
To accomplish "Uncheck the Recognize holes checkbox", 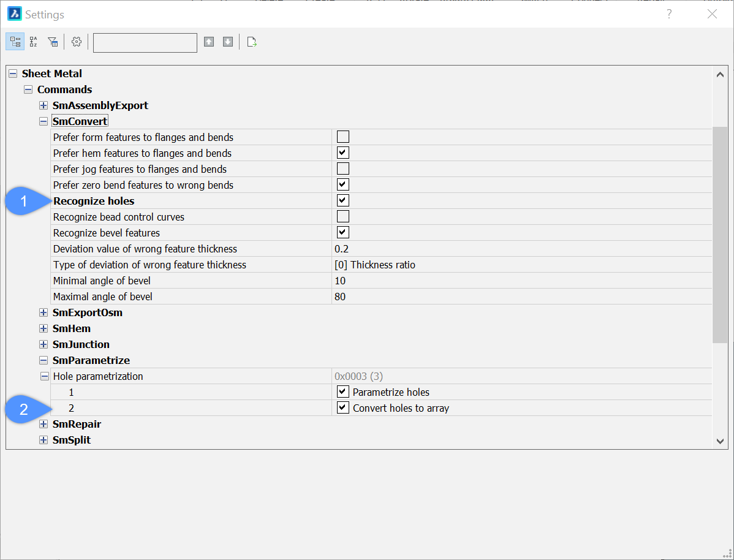I will 343,200.
